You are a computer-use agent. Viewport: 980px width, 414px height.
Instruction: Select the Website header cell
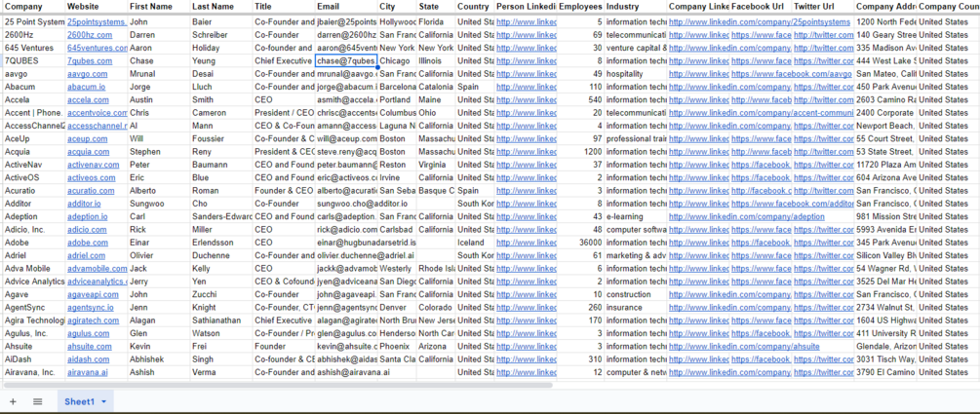coord(97,7)
